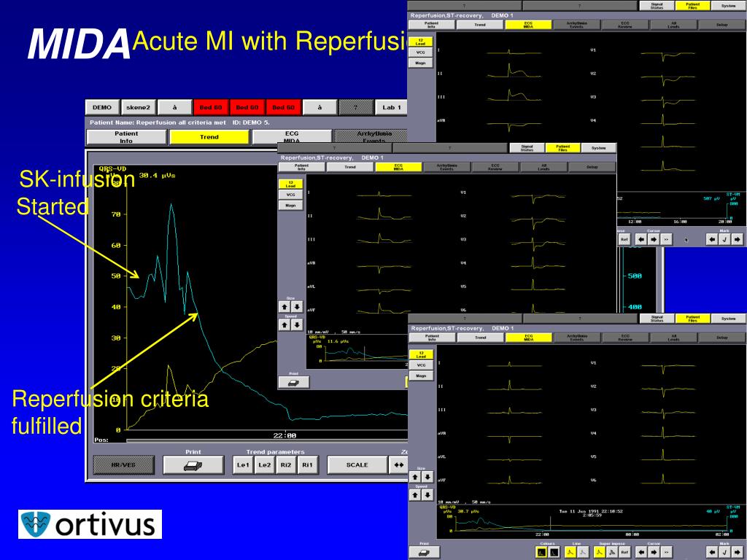Select the grey Line style icon

(x=583, y=553)
